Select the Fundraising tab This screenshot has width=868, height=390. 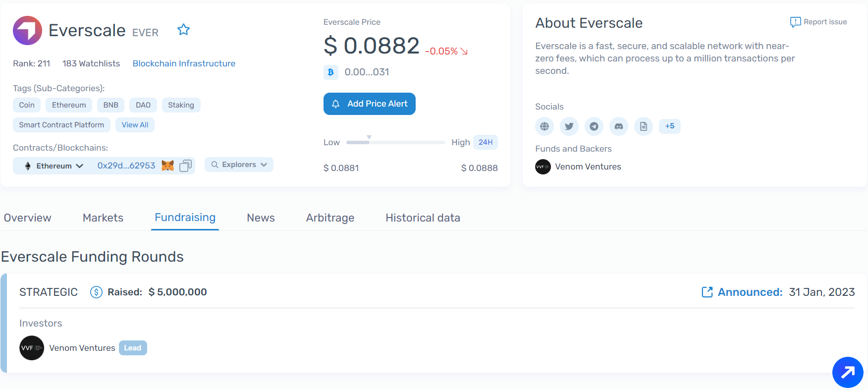185,218
